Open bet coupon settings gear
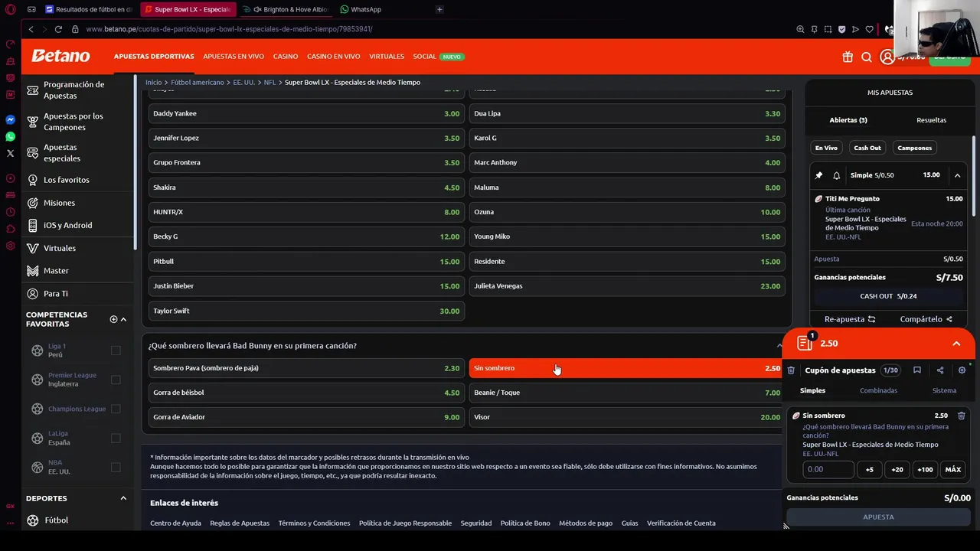 [x=962, y=370]
